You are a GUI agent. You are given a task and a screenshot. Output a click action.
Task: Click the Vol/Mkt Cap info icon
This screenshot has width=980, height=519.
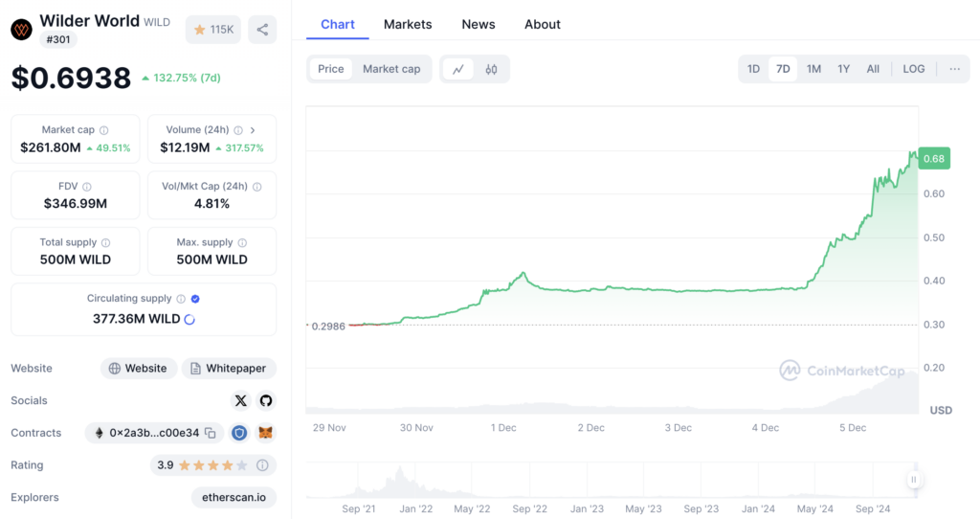(256, 187)
